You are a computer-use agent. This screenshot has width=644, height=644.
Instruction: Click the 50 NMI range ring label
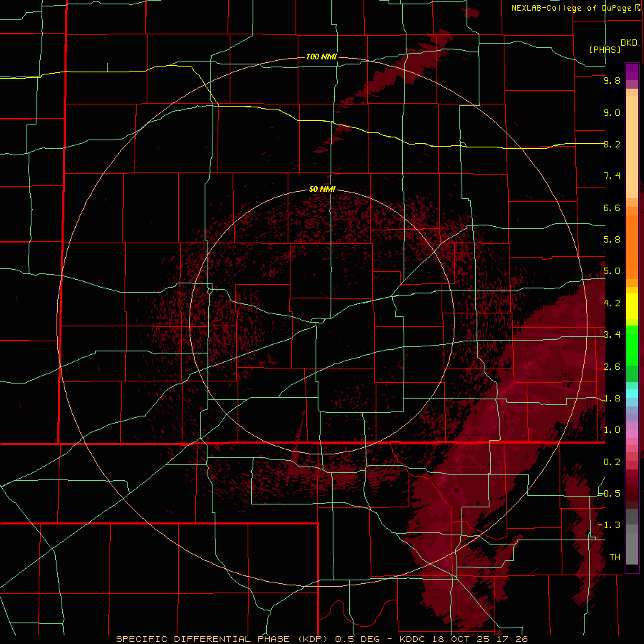[x=322, y=189]
